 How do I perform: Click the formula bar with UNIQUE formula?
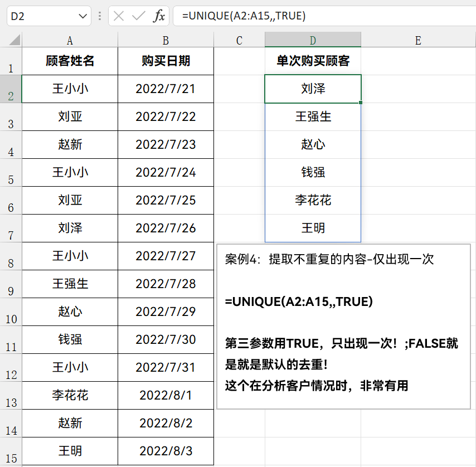324,16
